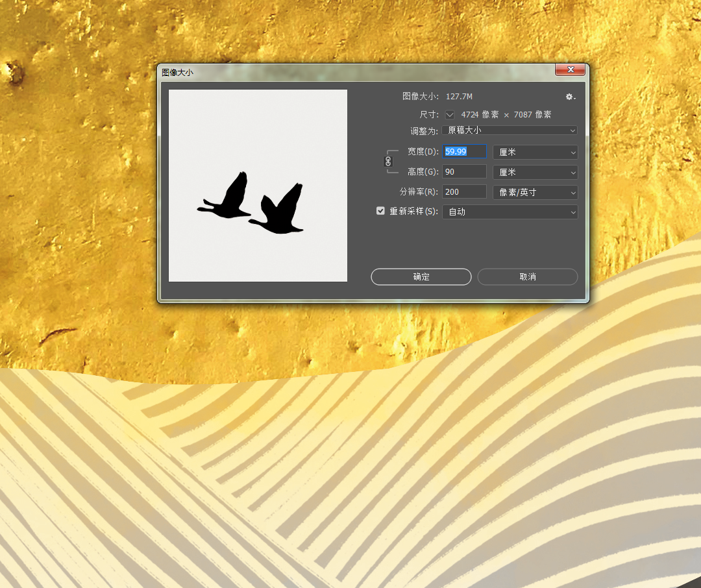
Task: Open the resolution unit 像素/英寸 dropdown
Action: click(535, 192)
